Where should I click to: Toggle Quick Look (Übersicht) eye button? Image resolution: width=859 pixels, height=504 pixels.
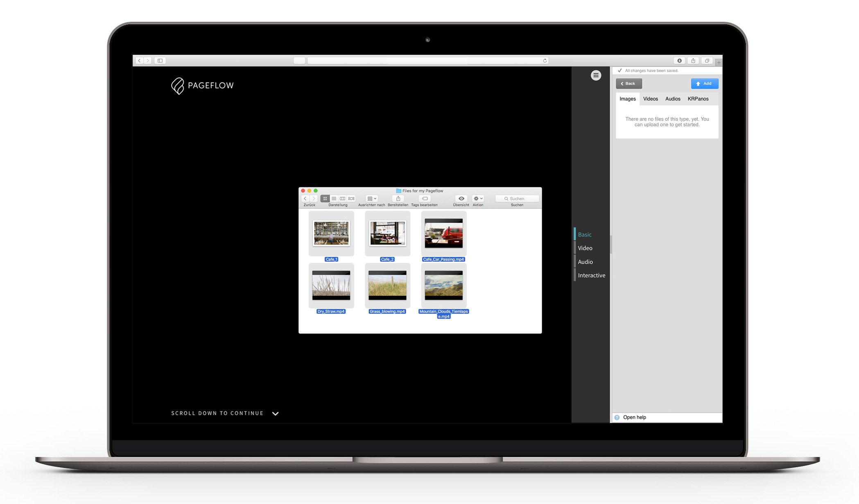461,198
